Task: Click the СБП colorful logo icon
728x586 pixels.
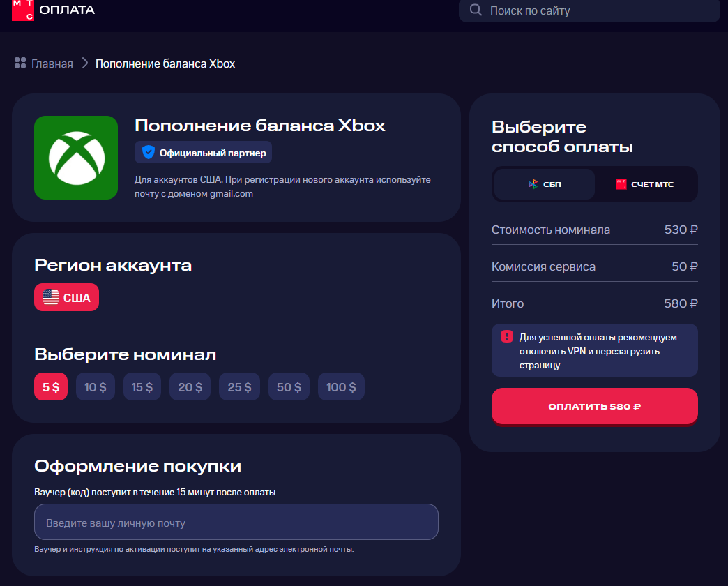Action: [533, 184]
